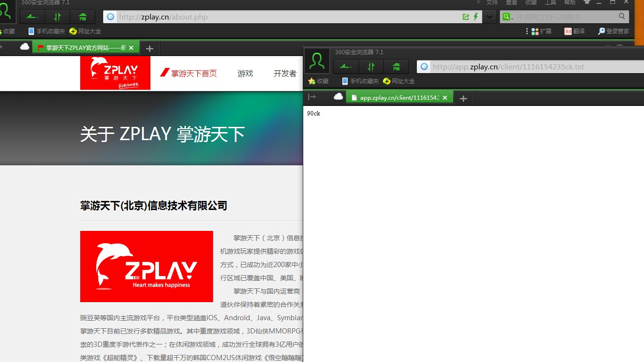
Task: Open the 翻译 translate tool
Action: [x=574, y=31]
